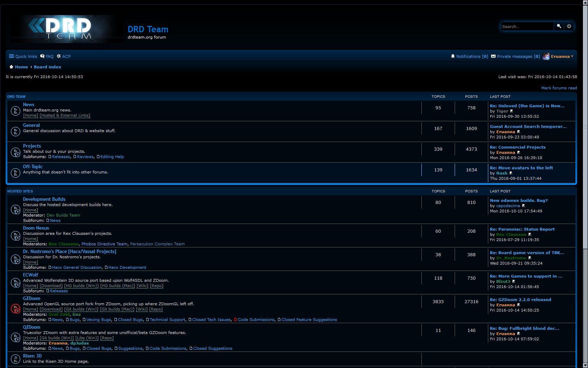Viewport: 588px width, 368px height.
Task: View latest post icon beside Rex Claussen
Action: point(530,234)
